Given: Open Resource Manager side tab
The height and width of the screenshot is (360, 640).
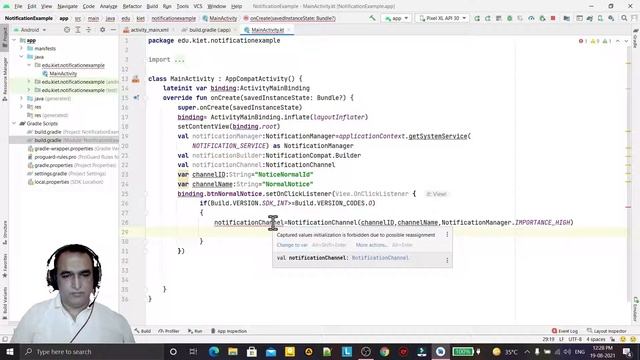Looking at the screenshot, I should [5, 80].
